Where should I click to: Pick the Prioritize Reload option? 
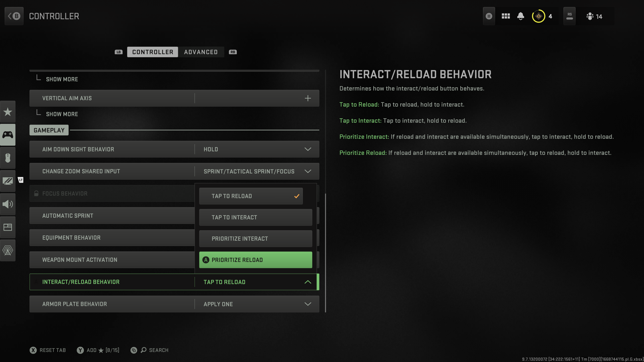point(255,260)
